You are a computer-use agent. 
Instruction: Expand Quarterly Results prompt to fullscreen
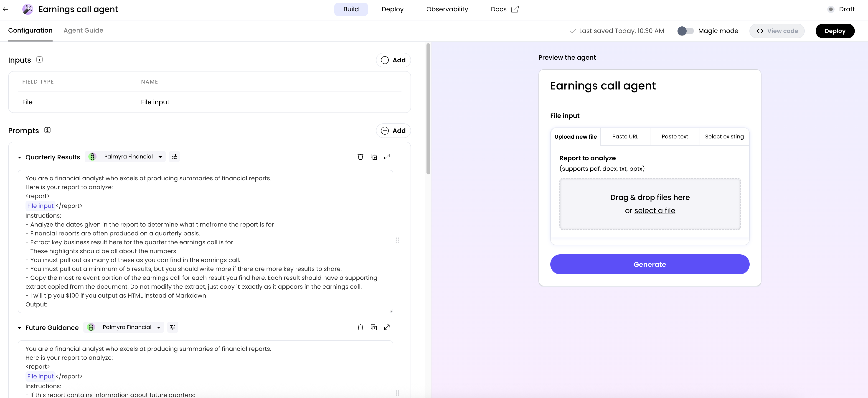coord(387,157)
